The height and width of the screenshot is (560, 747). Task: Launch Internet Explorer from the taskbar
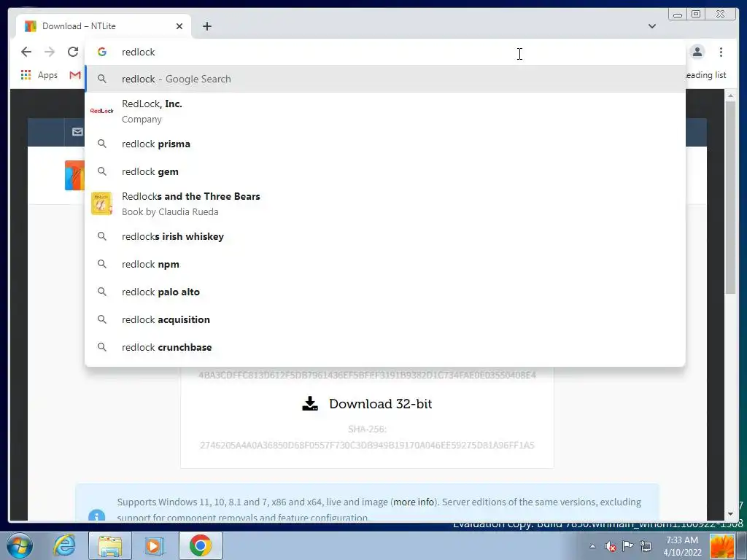pos(64,545)
